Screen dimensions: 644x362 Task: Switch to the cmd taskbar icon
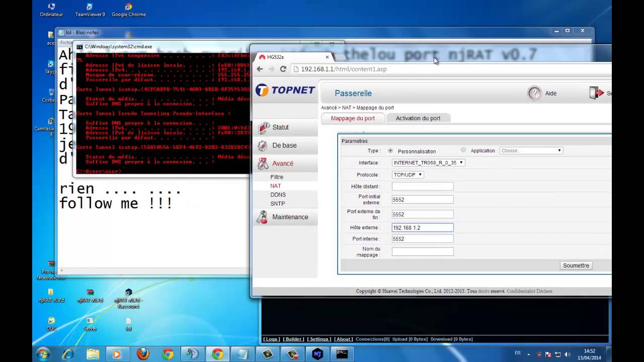[x=342, y=354]
